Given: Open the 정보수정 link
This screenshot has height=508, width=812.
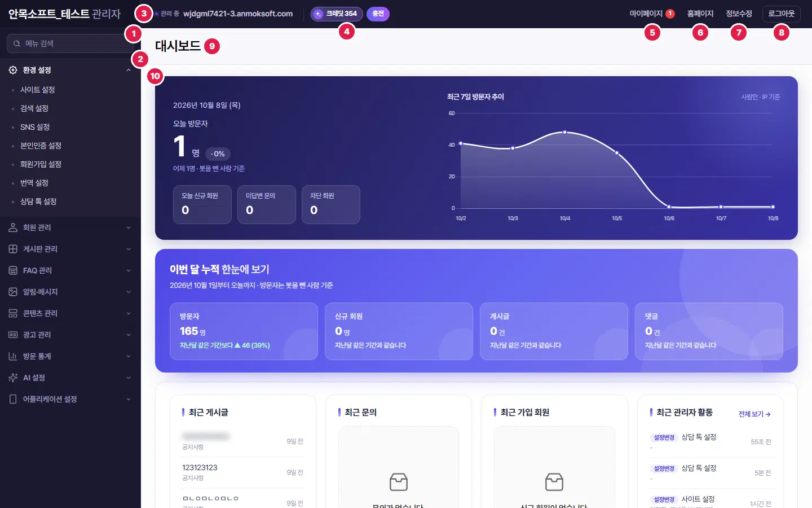Looking at the screenshot, I should (739, 14).
